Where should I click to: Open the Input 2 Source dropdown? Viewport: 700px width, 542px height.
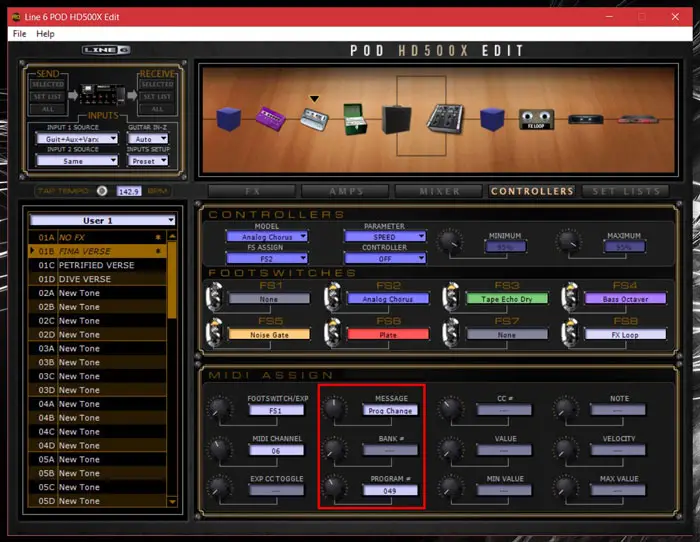click(77, 161)
